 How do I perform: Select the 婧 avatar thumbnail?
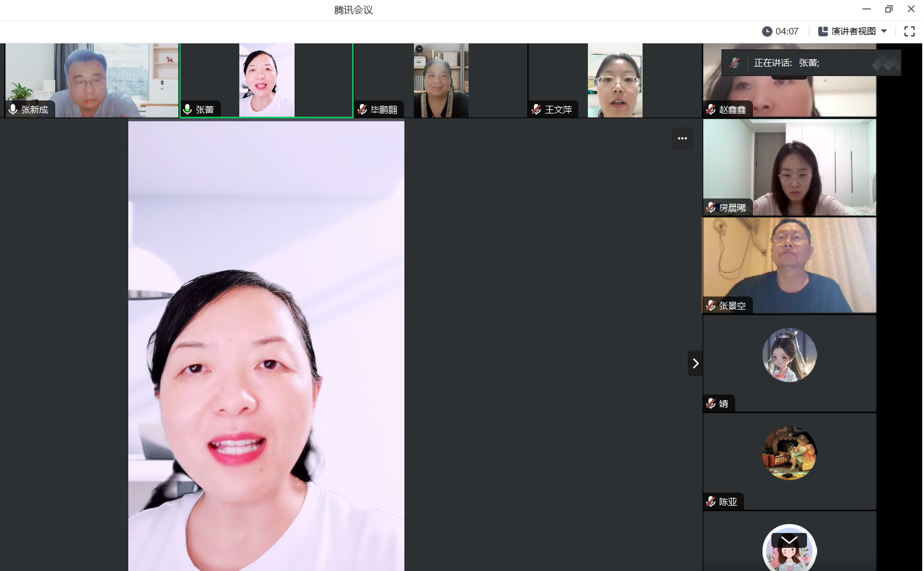click(789, 355)
